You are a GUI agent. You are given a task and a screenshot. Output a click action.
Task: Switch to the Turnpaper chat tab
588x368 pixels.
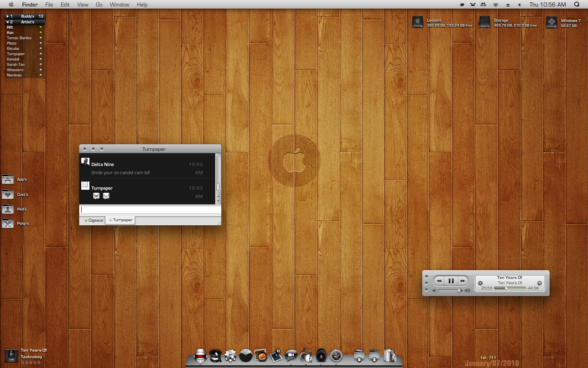[120, 220]
